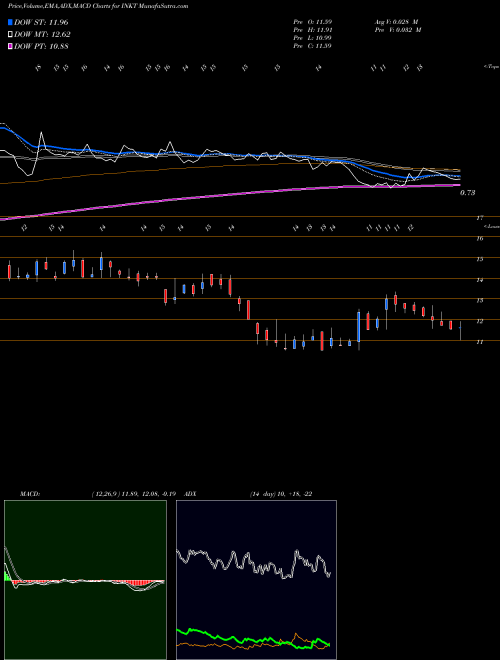Screen dimensions: 500x660
Task: Click the price axis label 11
Action: (x=479, y=342)
